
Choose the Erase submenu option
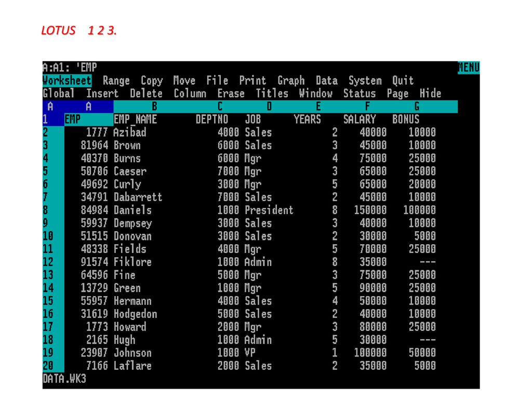tap(231, 94)
